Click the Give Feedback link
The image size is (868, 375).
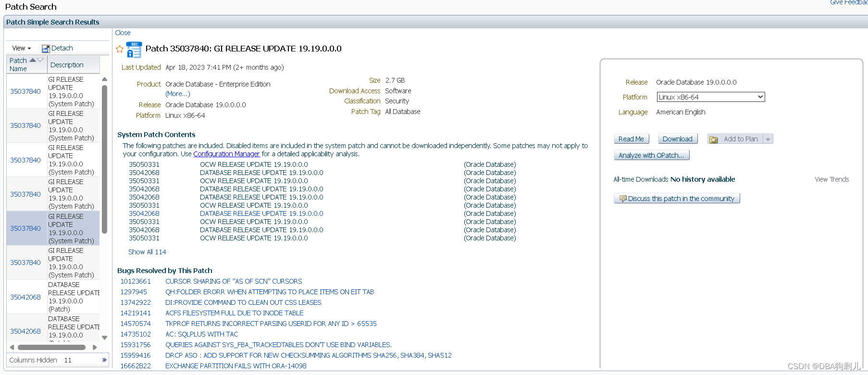[849, 2]
